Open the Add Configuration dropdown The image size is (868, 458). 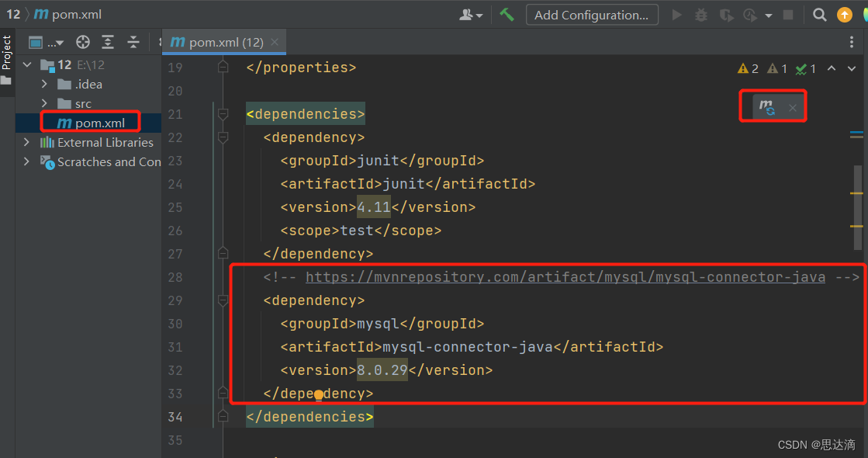(x=592, y=14)
